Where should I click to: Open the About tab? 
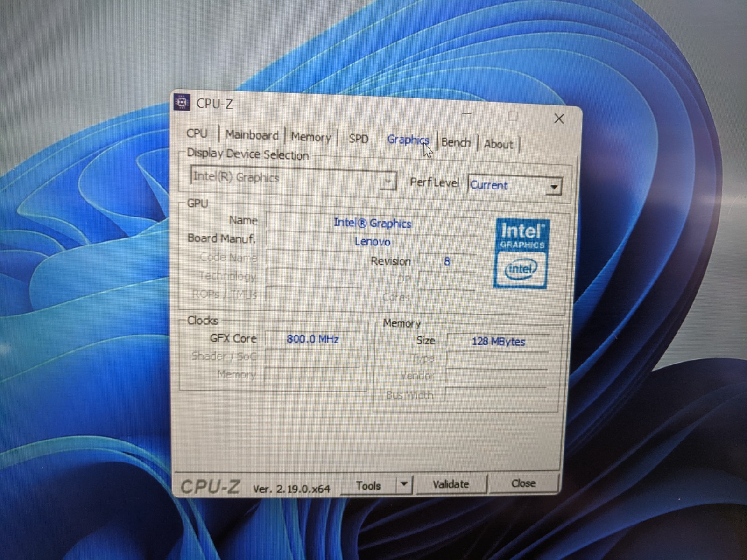(498, 144)
